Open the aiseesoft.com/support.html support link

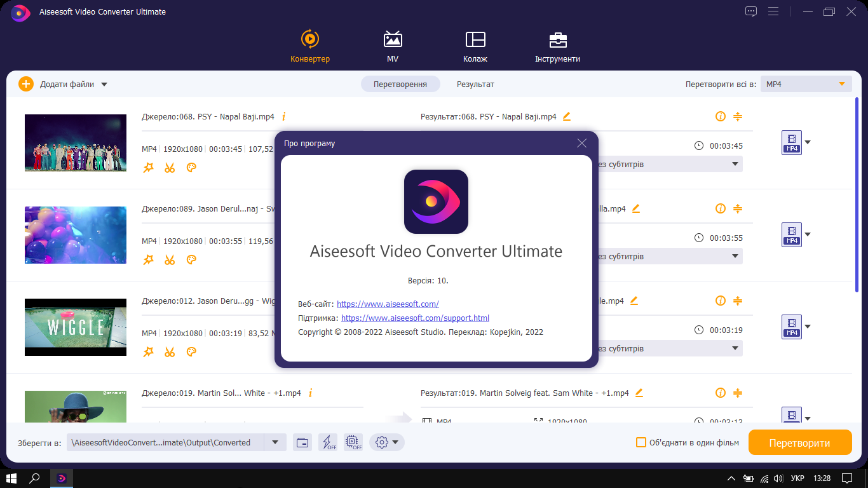coord(415,318)
